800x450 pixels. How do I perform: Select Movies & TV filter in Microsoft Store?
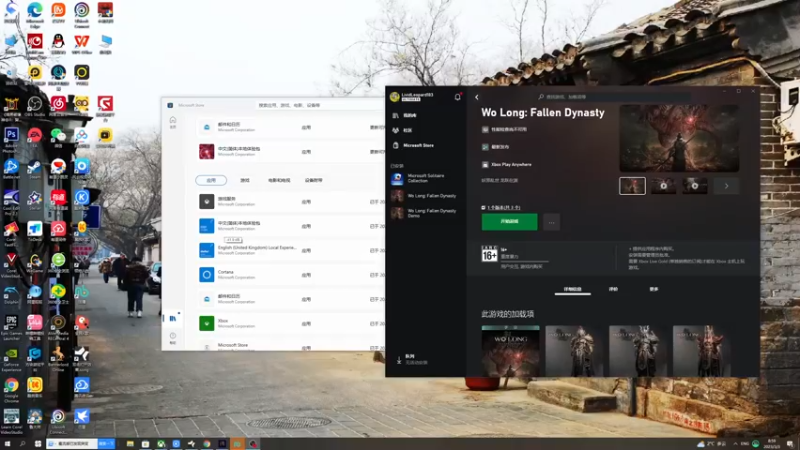coord(279,180)
